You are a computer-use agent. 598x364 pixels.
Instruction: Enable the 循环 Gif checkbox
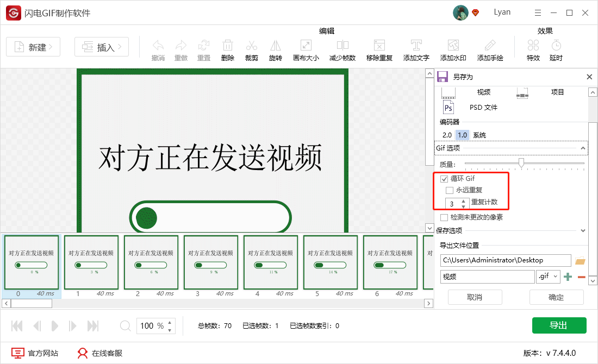[443, 178]
